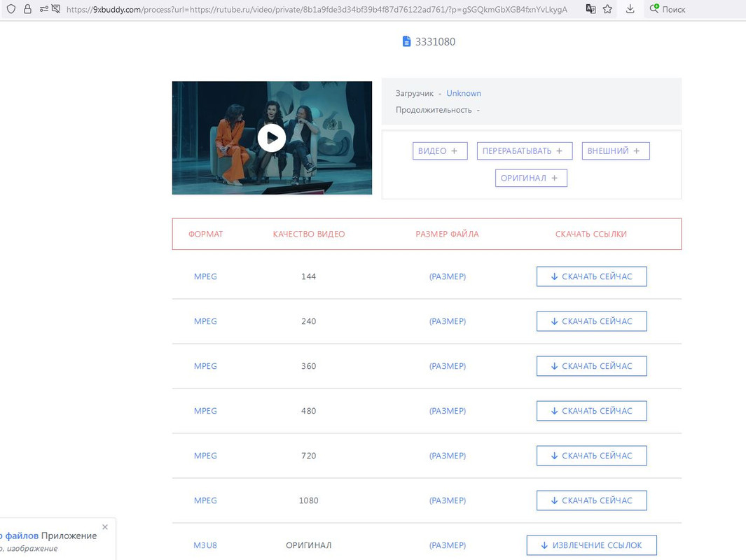Download the MPEG 240 video
Image resolution: width=746 pixels, height=560 pixels.
point(592,321)
